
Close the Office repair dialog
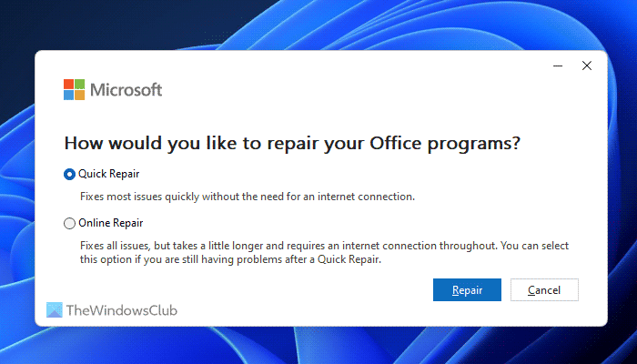tap(587, 66)
